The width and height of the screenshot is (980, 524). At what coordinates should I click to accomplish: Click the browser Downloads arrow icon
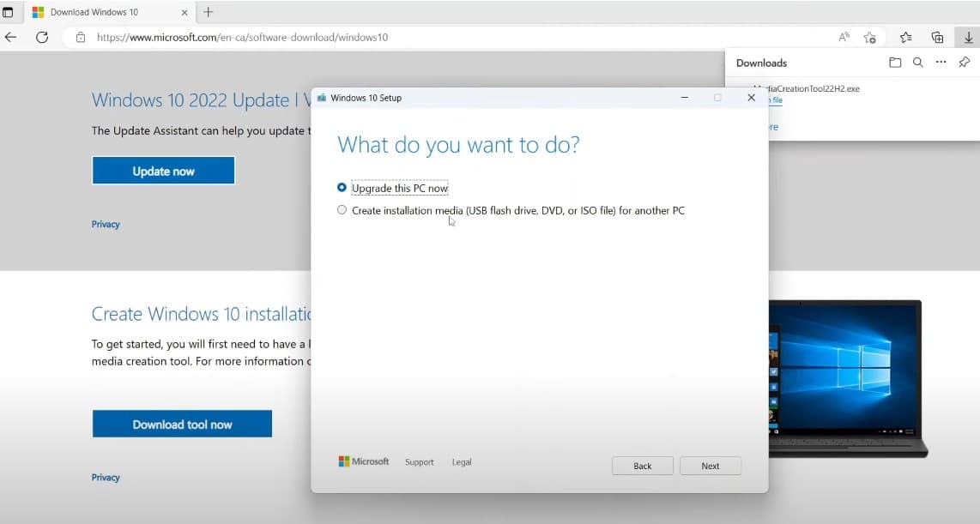(x=968, y=38)
